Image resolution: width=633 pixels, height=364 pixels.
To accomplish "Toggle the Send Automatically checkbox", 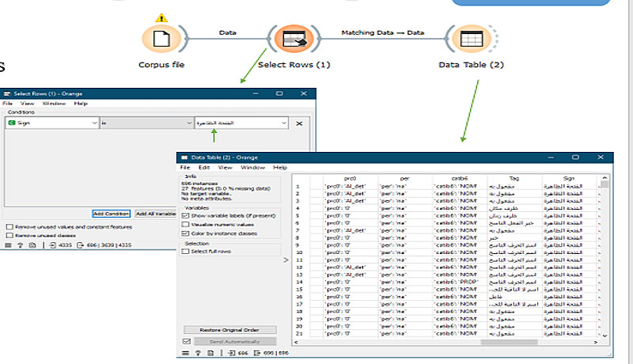I will click(187, 341).
